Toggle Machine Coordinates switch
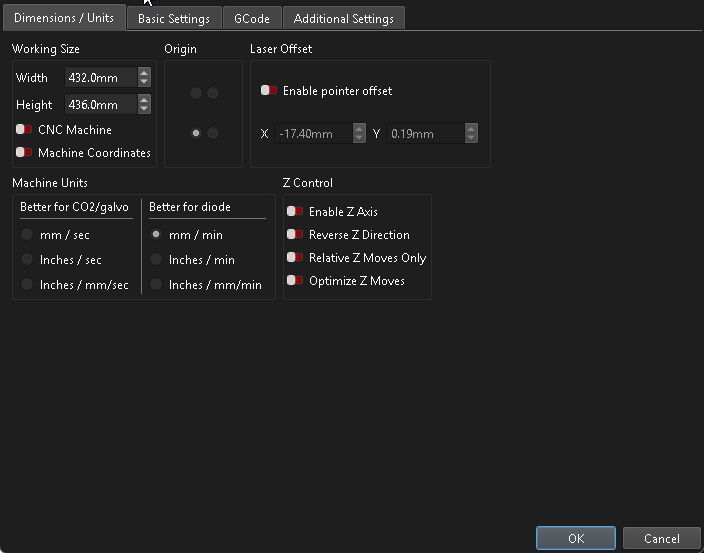Screen dimensions: 704x553 (24, 153)
